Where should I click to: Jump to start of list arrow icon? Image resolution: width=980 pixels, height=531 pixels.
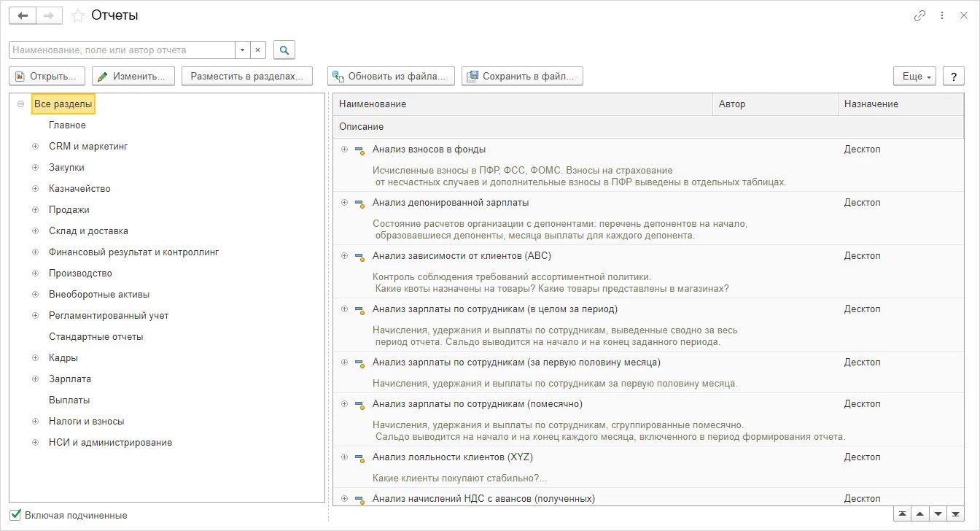[x=903, y=513]
